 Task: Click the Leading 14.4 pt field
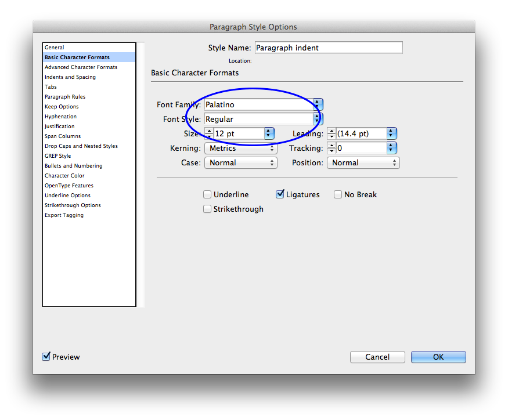click(362, 133)
